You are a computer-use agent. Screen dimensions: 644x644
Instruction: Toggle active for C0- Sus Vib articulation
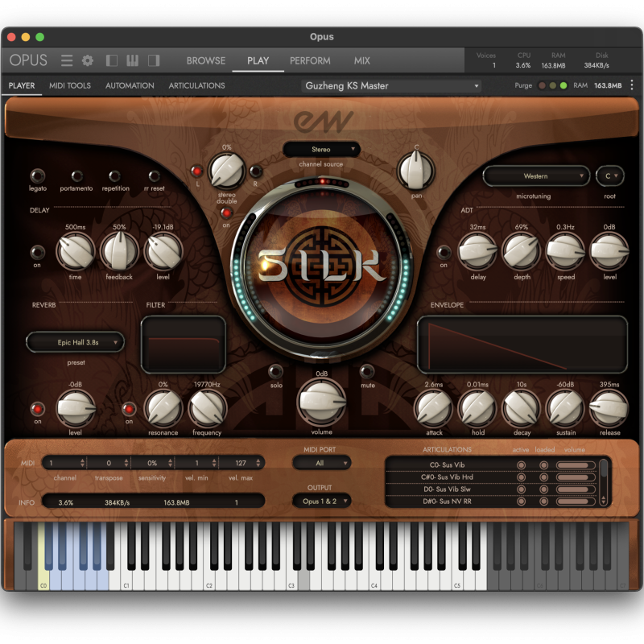pos(521,465)
